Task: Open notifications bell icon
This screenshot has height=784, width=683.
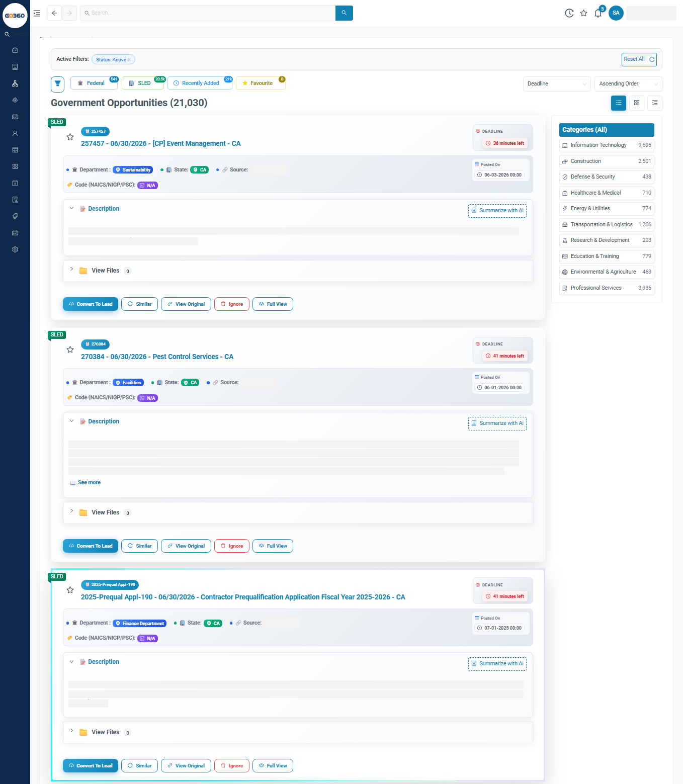Action: pos(598,13)
